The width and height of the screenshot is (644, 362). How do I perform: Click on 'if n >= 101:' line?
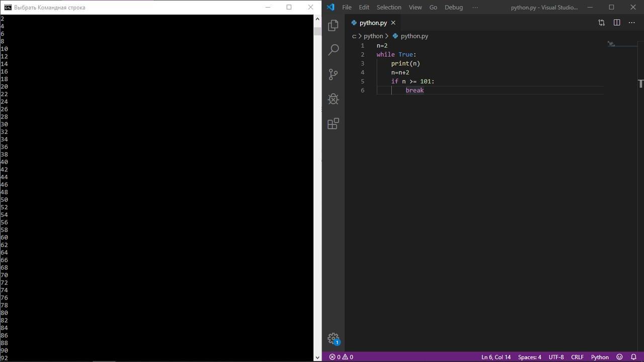pos(413,81)
